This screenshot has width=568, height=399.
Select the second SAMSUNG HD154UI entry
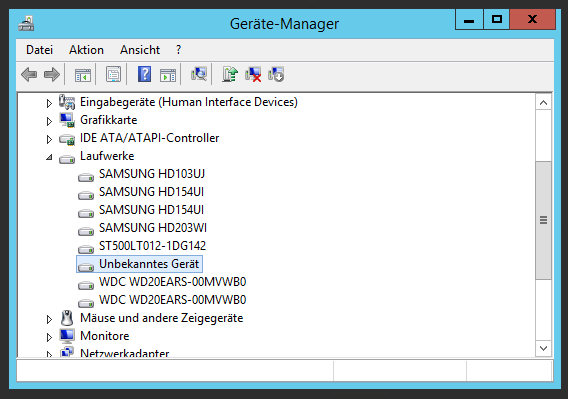point(151,210)
